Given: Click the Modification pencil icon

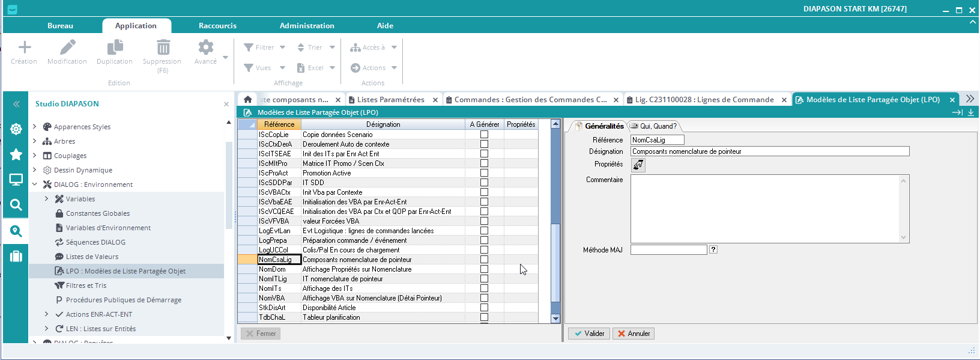Looking at the screenshot, I should [67, 47].
